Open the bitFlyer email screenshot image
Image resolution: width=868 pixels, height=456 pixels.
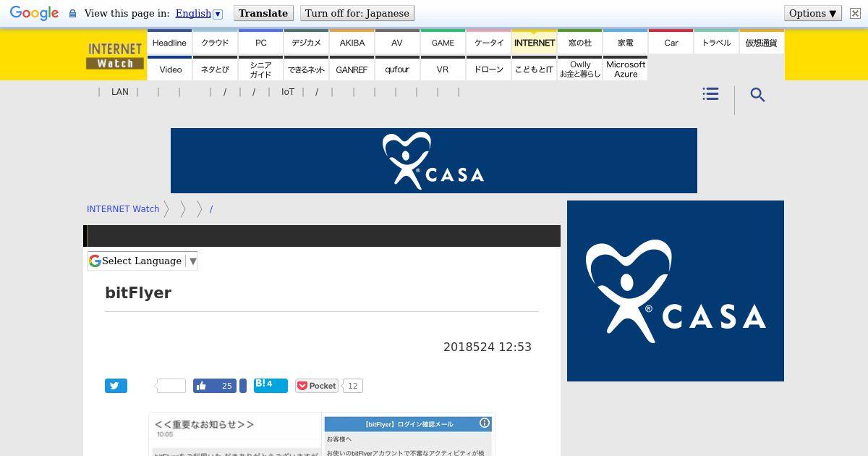pos(322,434)
